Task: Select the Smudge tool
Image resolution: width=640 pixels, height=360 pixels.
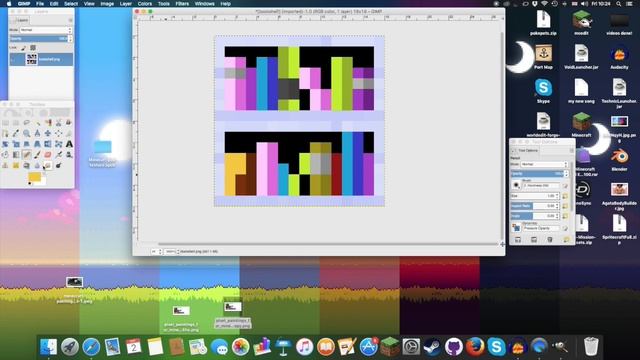Action: click(x=48, y=165)
